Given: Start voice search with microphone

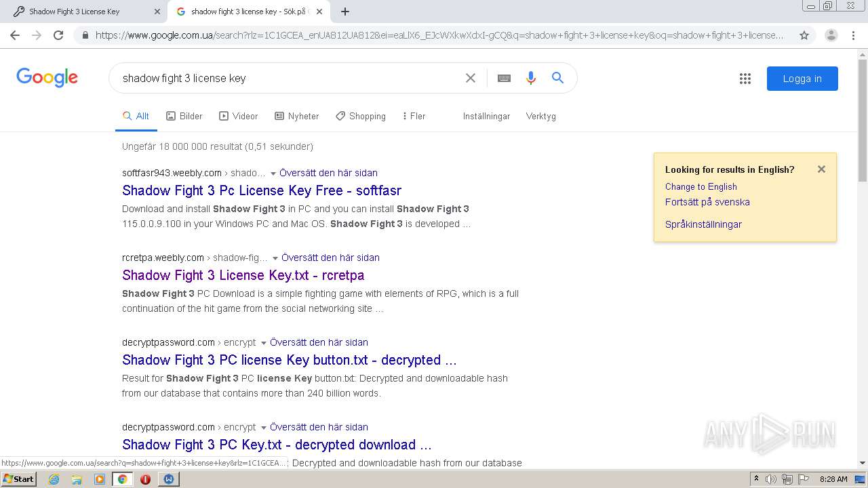Looking at the screenshot, I should (531, 78).
